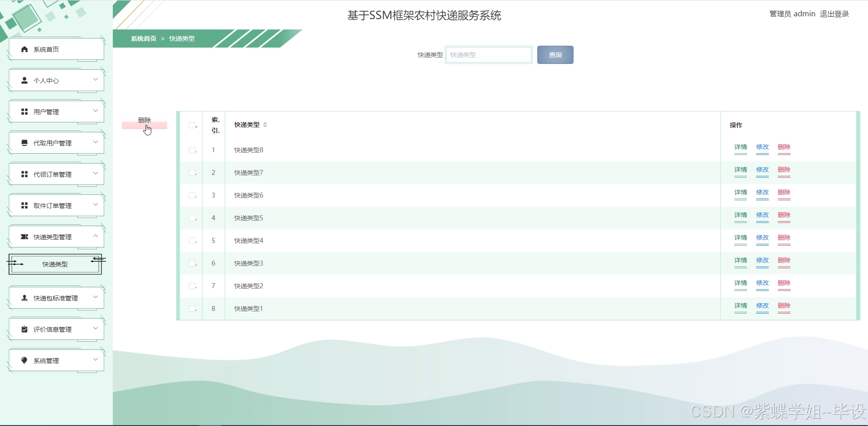The height and width of the screenshot is (426, 868).
Task: Expand the 快递包标准管理 menu chevron
Action: (x=96, y=297)
